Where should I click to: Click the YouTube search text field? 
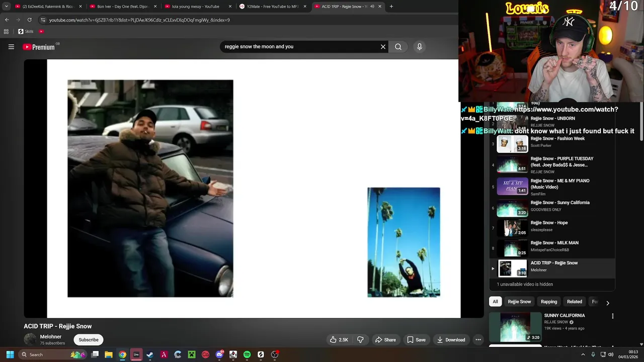pyautogui.click(x=299, y=47)
